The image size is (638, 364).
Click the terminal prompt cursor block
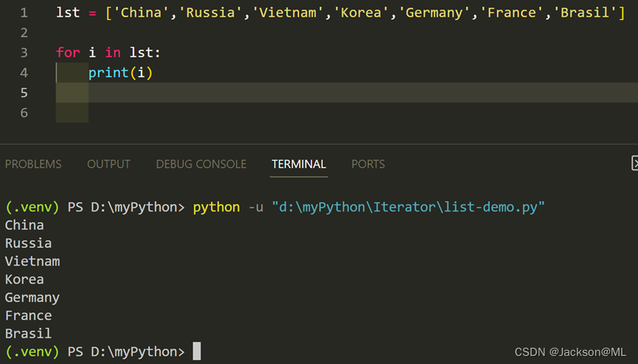coord(197,351)
